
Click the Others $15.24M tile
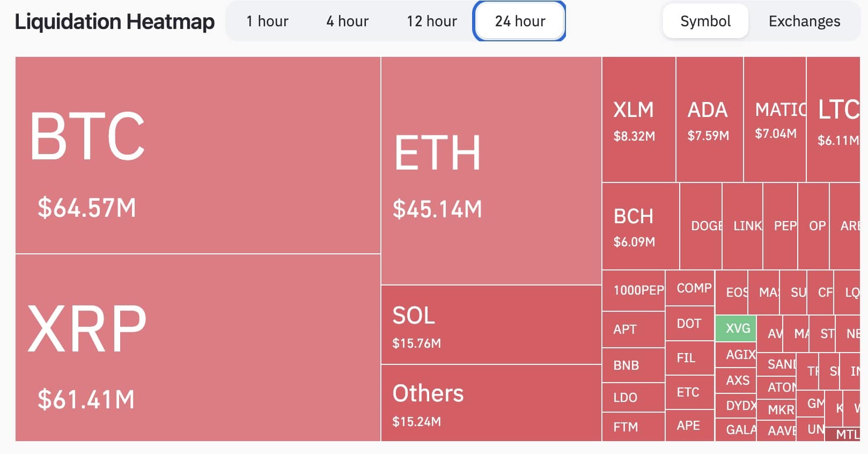tap(490, 403)
